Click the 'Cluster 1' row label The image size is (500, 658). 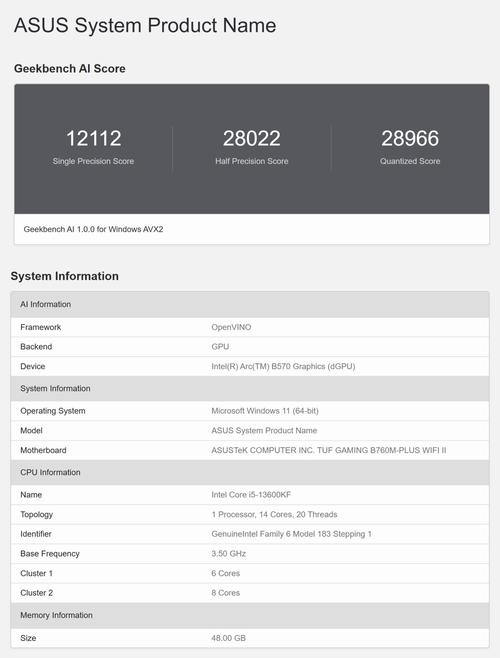(x=37, y=574)
